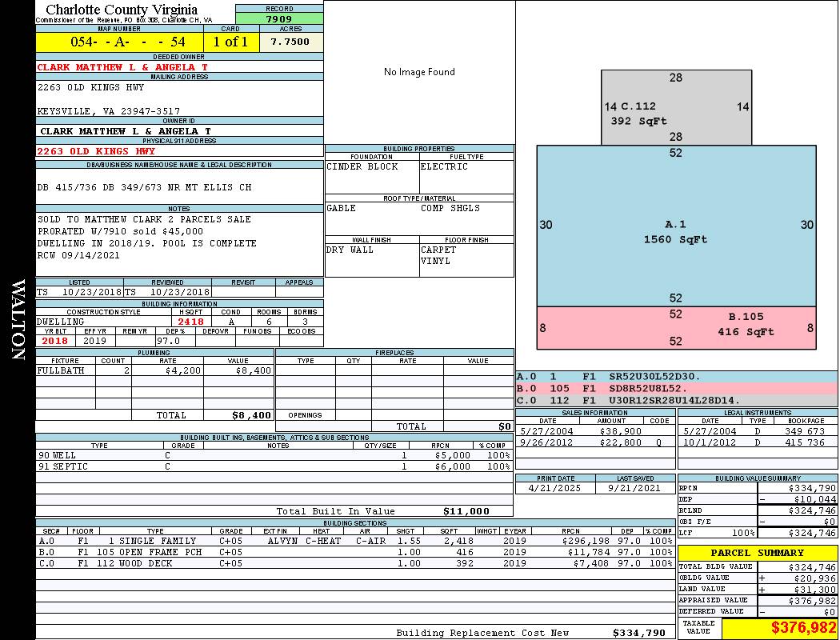Screen dimensions: 840x640
Task: Click roof type GABLE
Action: (x=342, y=208)
